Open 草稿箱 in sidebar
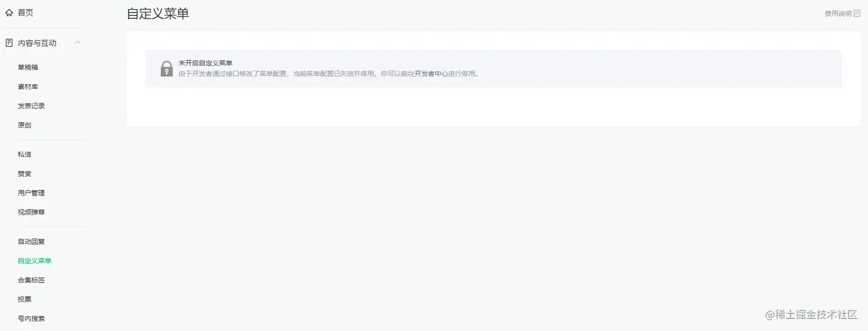868x331 pixels. 28,67
